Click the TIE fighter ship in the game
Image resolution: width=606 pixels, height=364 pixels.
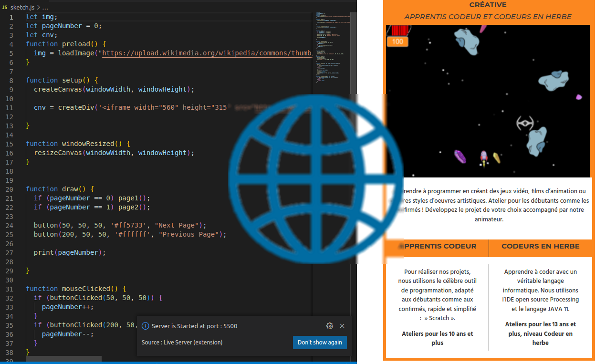525,123
